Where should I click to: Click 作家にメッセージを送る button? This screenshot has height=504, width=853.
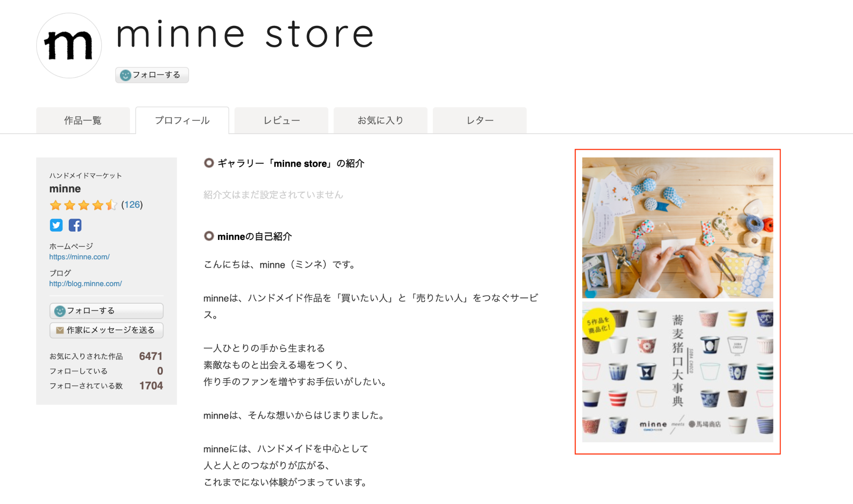coord(106,330)
